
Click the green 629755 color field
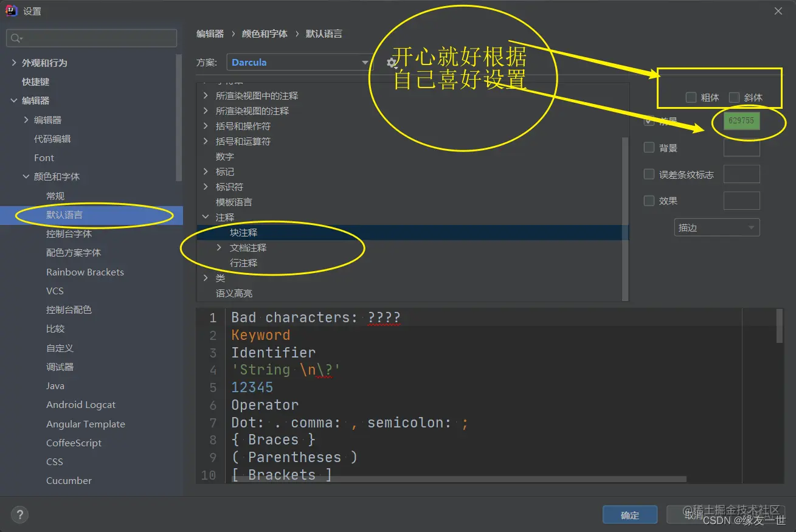coord(741,120)
